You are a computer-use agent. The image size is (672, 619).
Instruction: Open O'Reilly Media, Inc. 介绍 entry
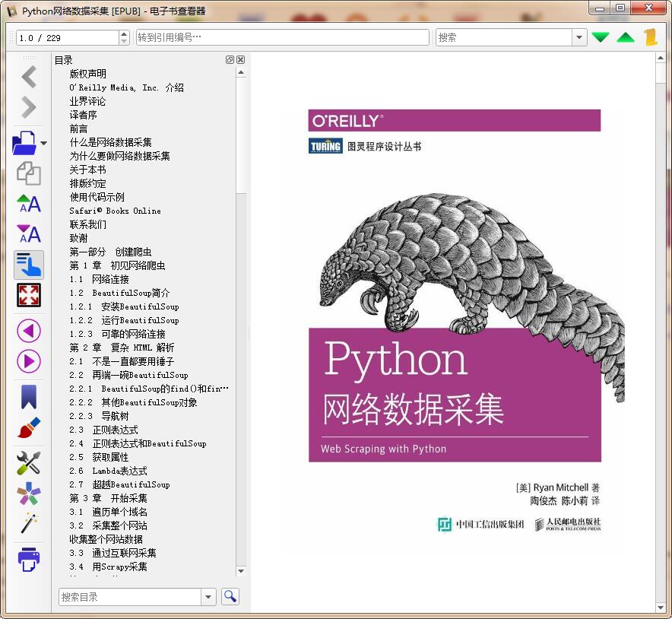pos(126,87)
